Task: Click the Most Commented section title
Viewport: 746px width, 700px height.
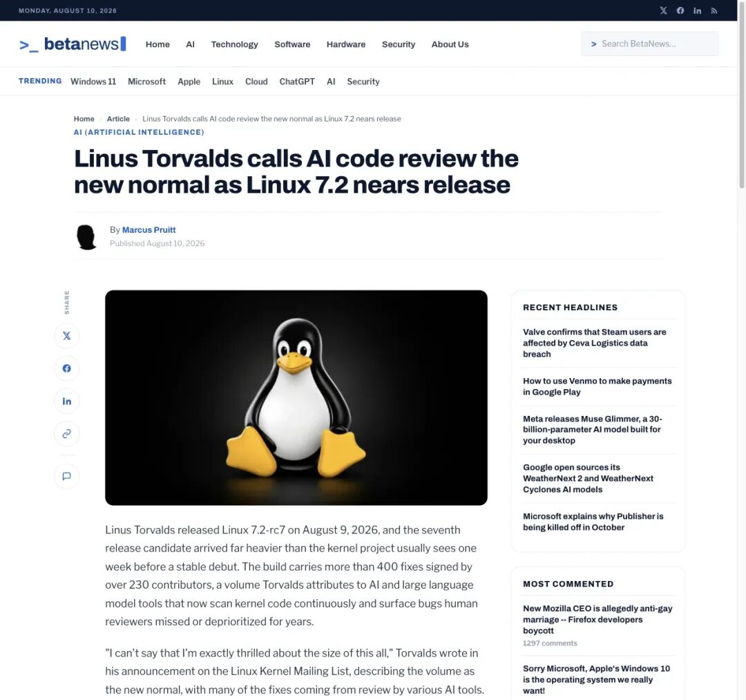Action: coord(568,584)
